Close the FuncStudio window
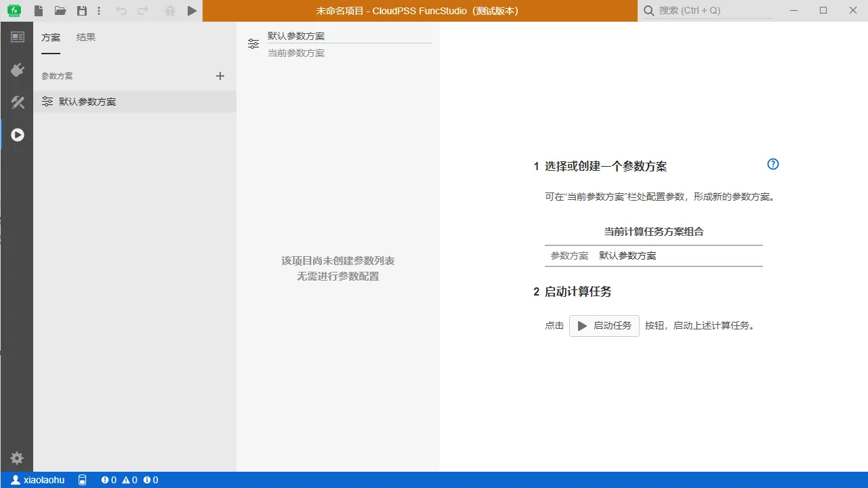The image size is (868, 488). click(853, 10)
